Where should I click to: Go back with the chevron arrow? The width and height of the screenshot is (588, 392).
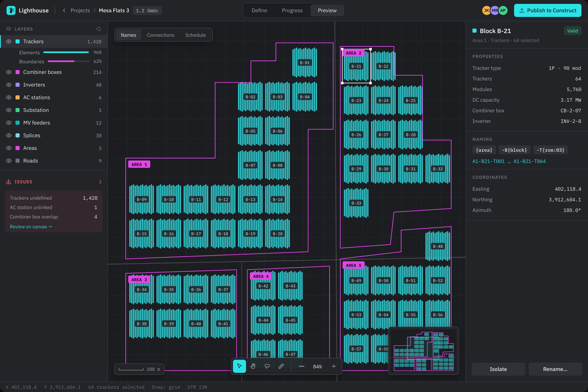click(64, 10)
